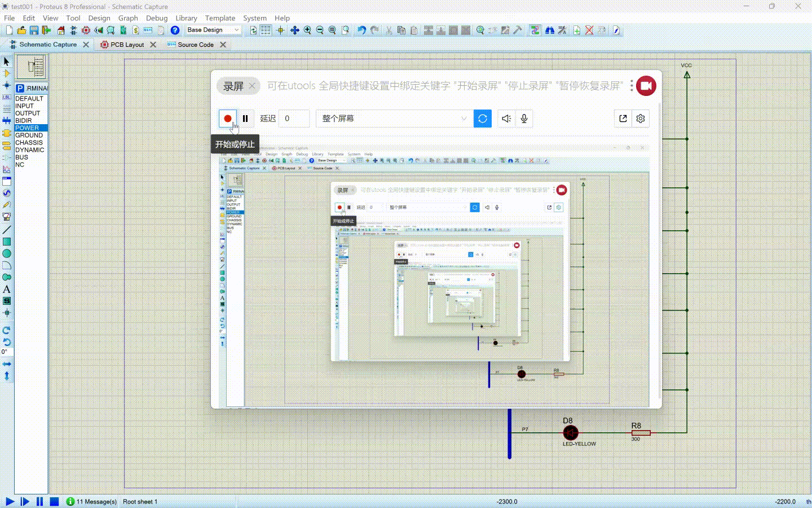
Task: Select GROUND in the terminals list
Action: click(29, 135)
